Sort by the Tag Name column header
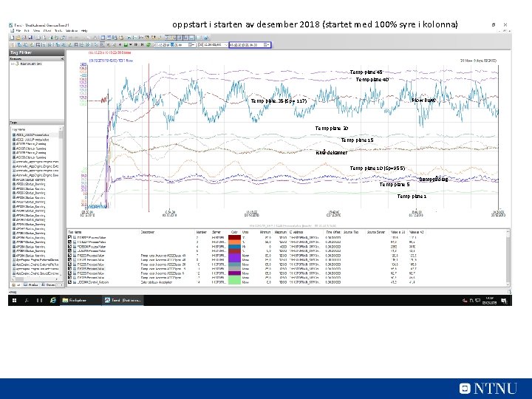Screen dimensions: 532x399 point(75,232)
